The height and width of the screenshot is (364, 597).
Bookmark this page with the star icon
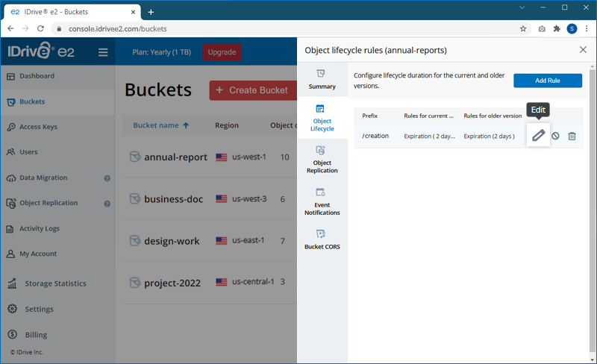(x=523, y=28)
